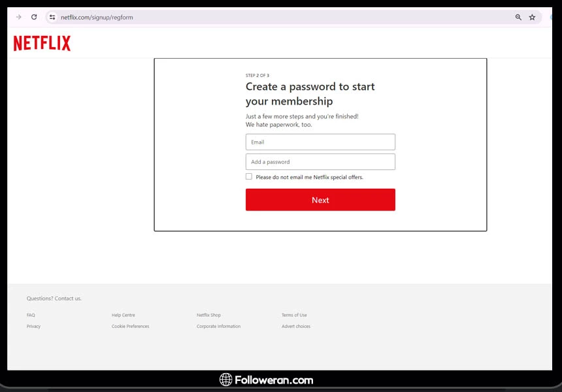This screenshot has height=392, width=562.
Task: Open the Privacy footer link
Action: click(x=33, y=326)
